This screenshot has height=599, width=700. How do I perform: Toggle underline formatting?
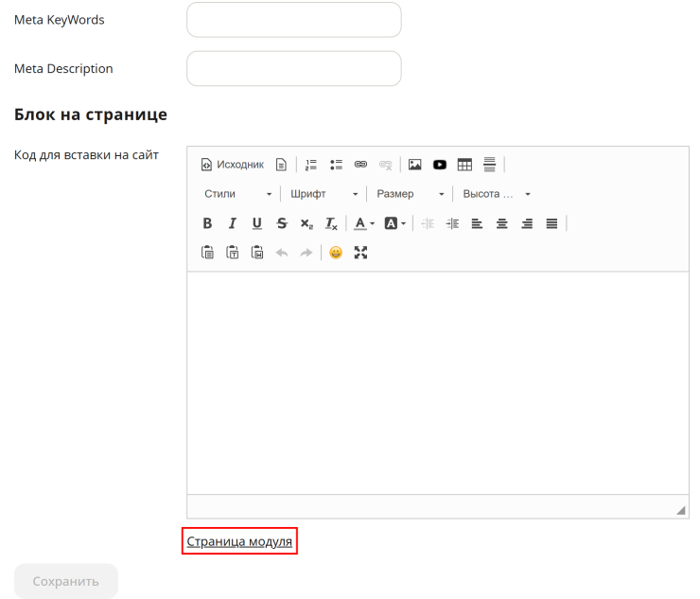coord(257,223)
